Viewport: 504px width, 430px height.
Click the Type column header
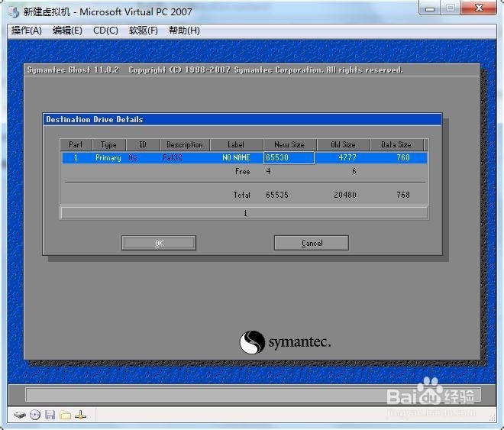[x=108, y=144]
